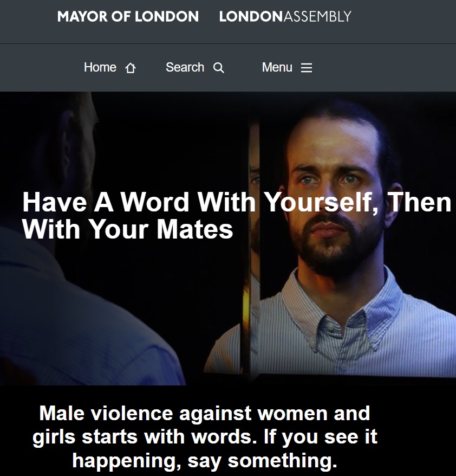Click the 'Male violence against women and' text line
This screenshot has width=456, height=476.
(x=205, y=413)
